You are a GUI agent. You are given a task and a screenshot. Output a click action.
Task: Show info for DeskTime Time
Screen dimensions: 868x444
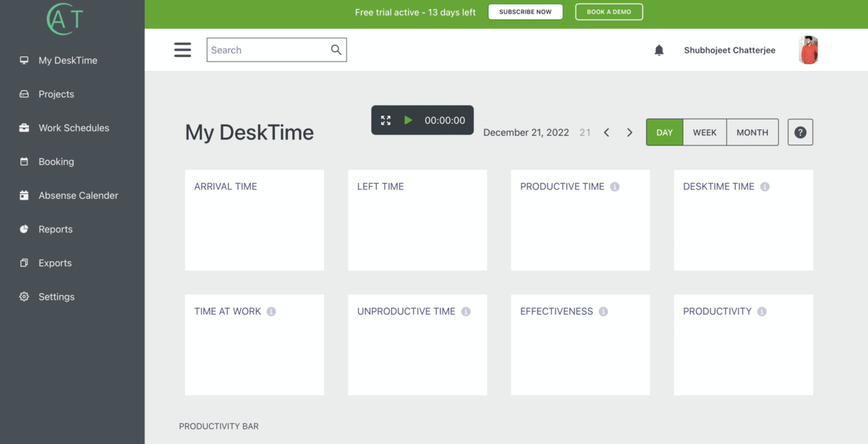tap(765, 187)
